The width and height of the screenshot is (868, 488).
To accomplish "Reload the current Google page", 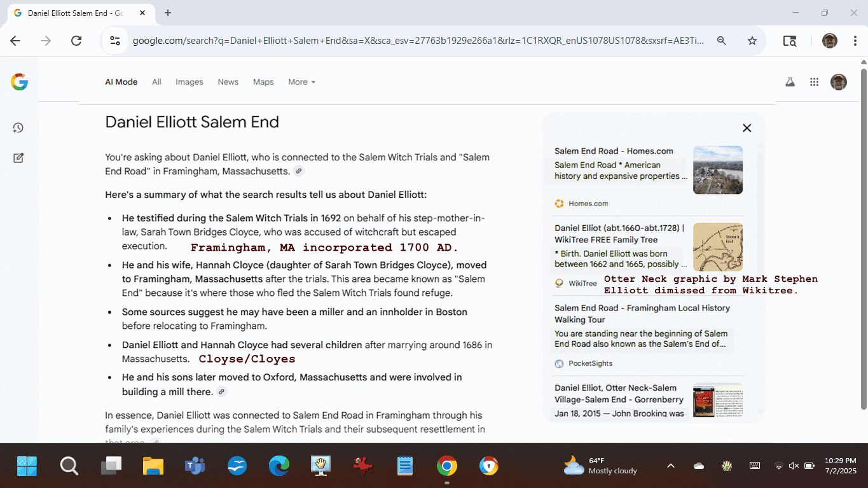I will coord(76,41).
